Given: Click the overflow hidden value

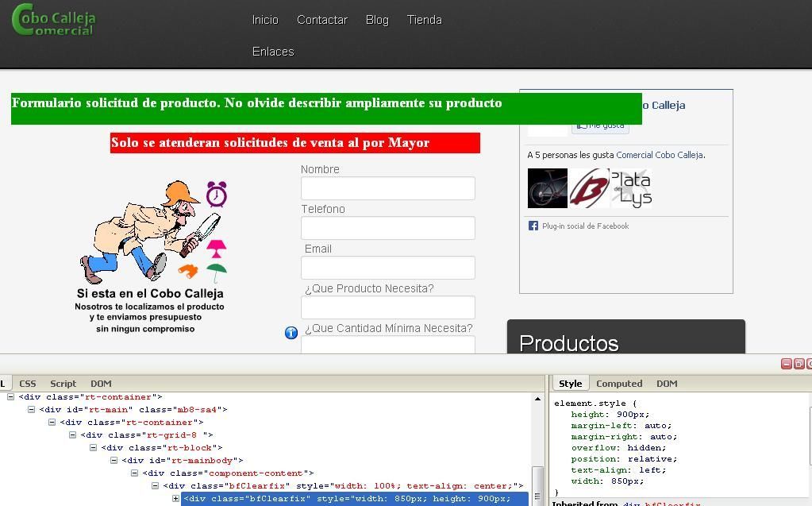Looking at the screenshot, I should (x=646, y=448).
